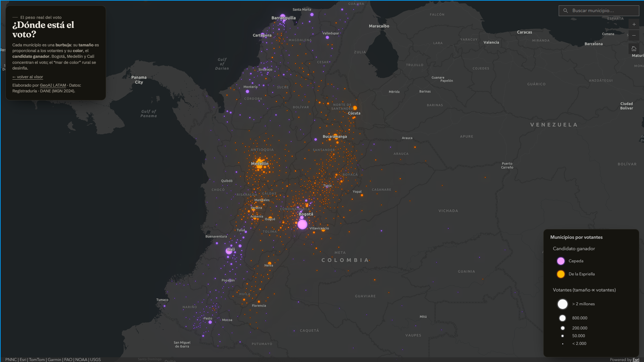Click the '< 2.000' legend dot
This screenshot has height=362, width=644.
pyautogui.click(x=563, y=344)
